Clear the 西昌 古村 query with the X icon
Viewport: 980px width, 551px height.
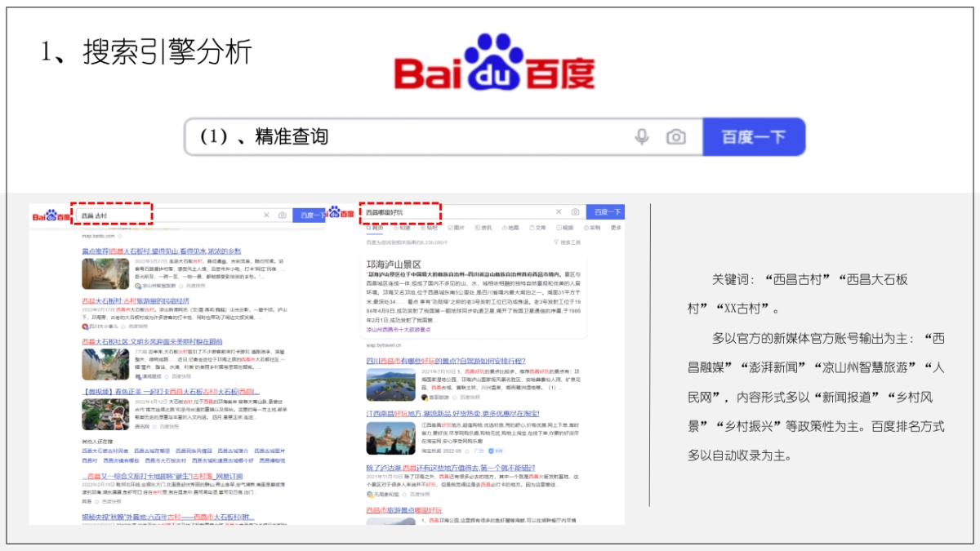tap(265, 215)
